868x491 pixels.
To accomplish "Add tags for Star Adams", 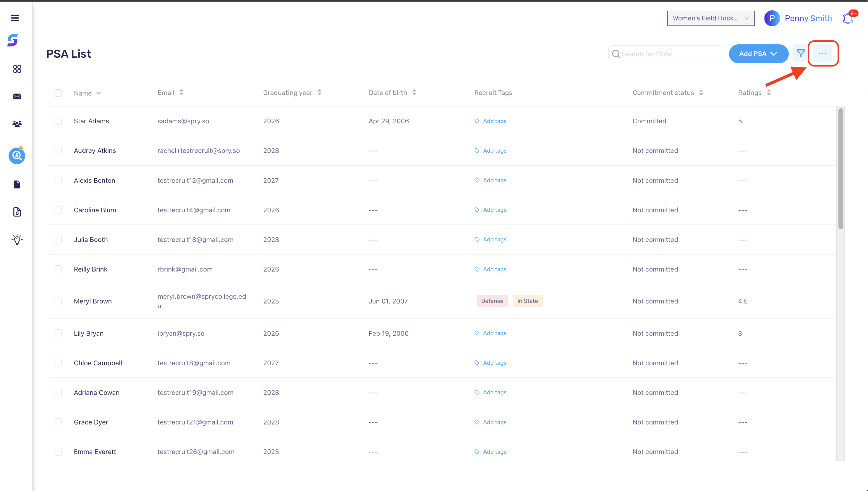I will pyautogui.click(x=490, y=121).
